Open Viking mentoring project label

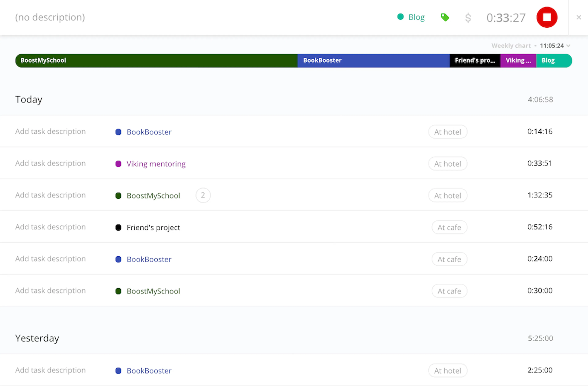[x=156, y=164]
